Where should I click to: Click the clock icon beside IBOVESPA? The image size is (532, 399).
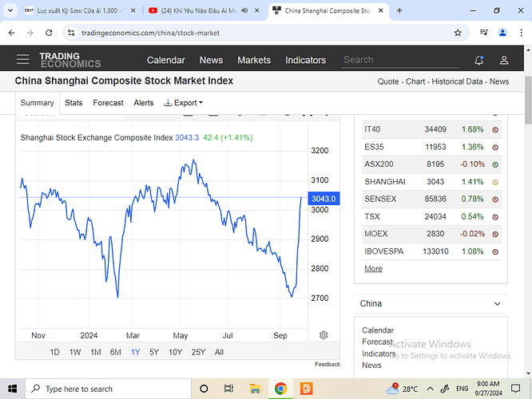pyautogui.click(x=495, y=252)
